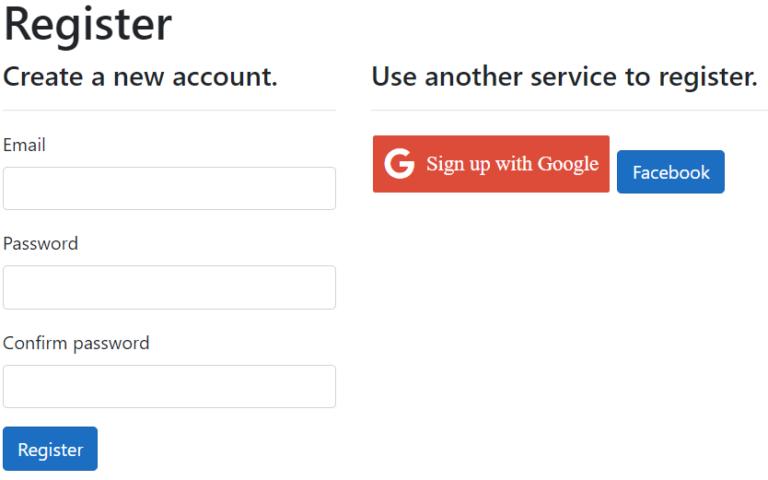Image resolution: width=768 pixels, height=480 pixels.
Task: Select the Confirm password input field
Action: point(169,386)
